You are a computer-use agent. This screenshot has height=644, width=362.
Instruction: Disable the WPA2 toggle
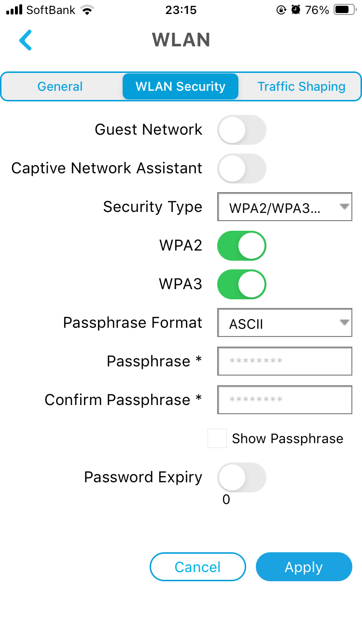242,245
